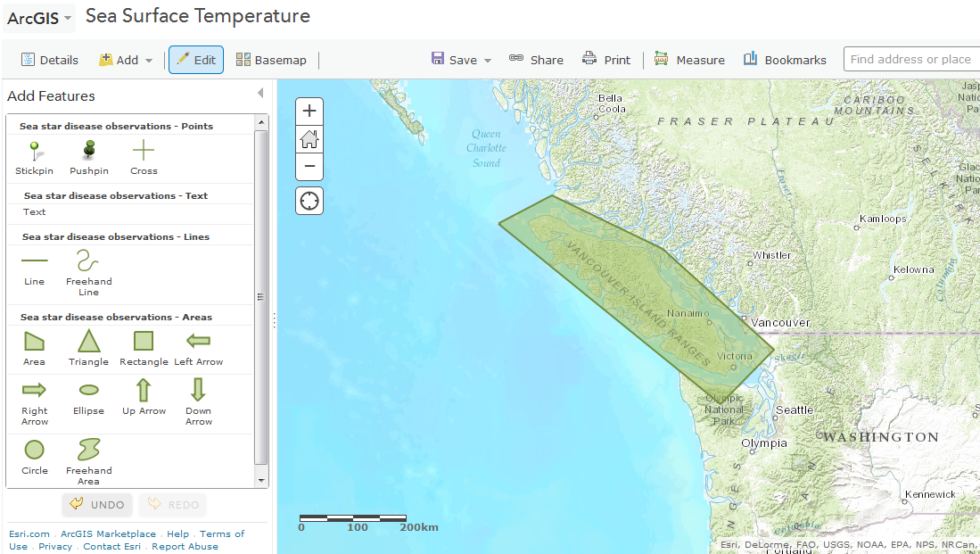Screen dimensions: 980x554
Task: Toggle Edit mode off
Action: (195, 59)
